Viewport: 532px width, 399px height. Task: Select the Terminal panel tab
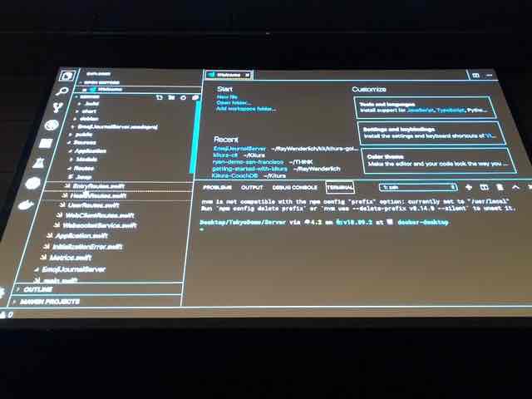click(x=340, y=187)
